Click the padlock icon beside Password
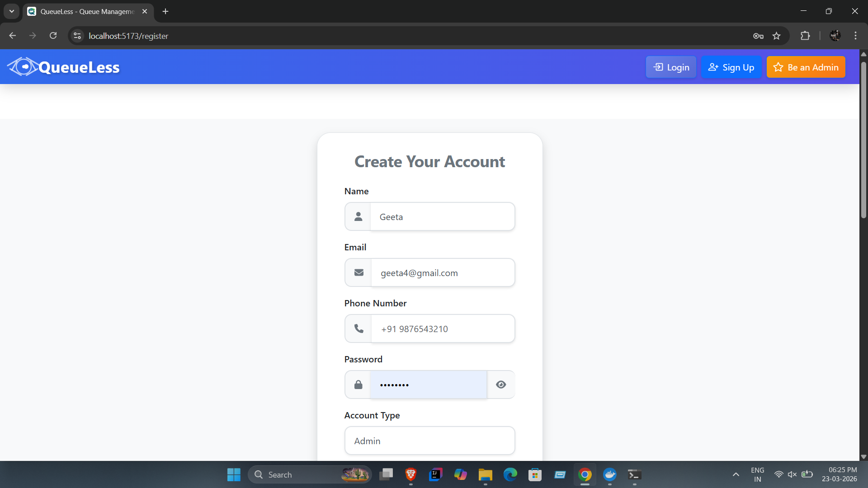The height and width of the screenshot is (488, 868). tap(358, 385)
